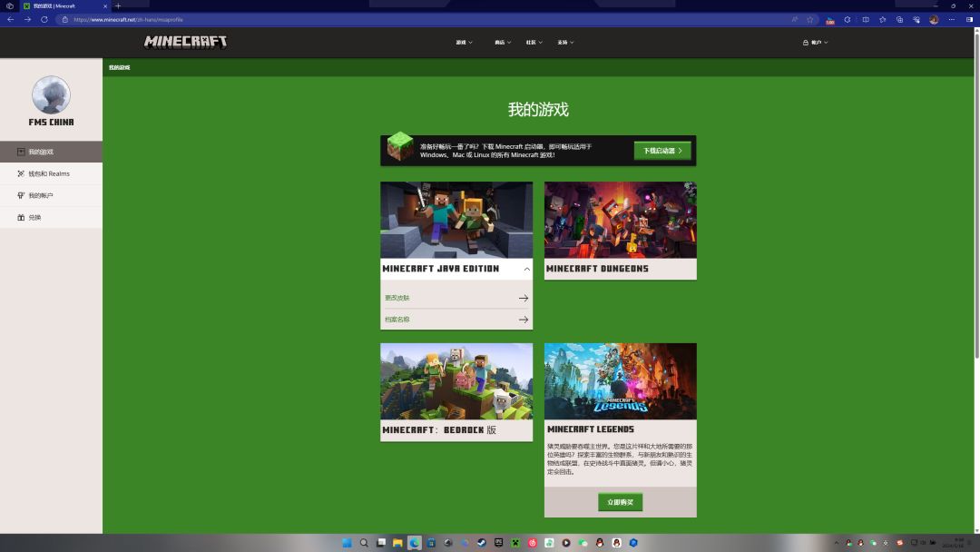Open the 支持 (Support) dropdown menu

coord(565,43)
